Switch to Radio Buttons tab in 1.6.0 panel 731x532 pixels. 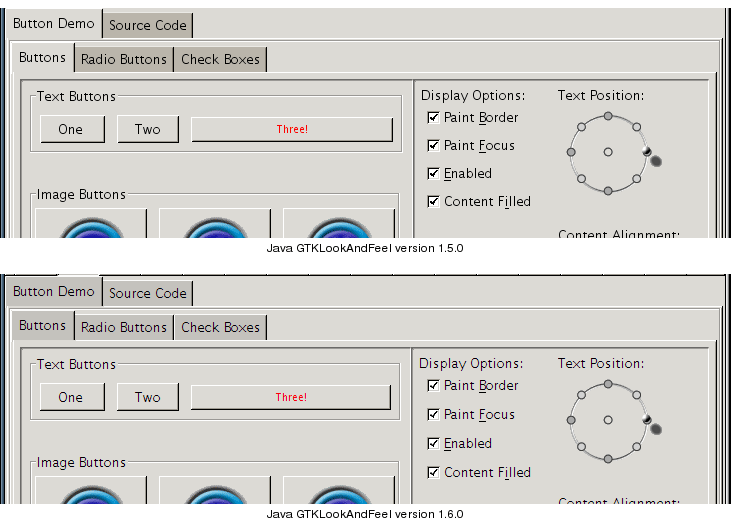tap(124, 327)
